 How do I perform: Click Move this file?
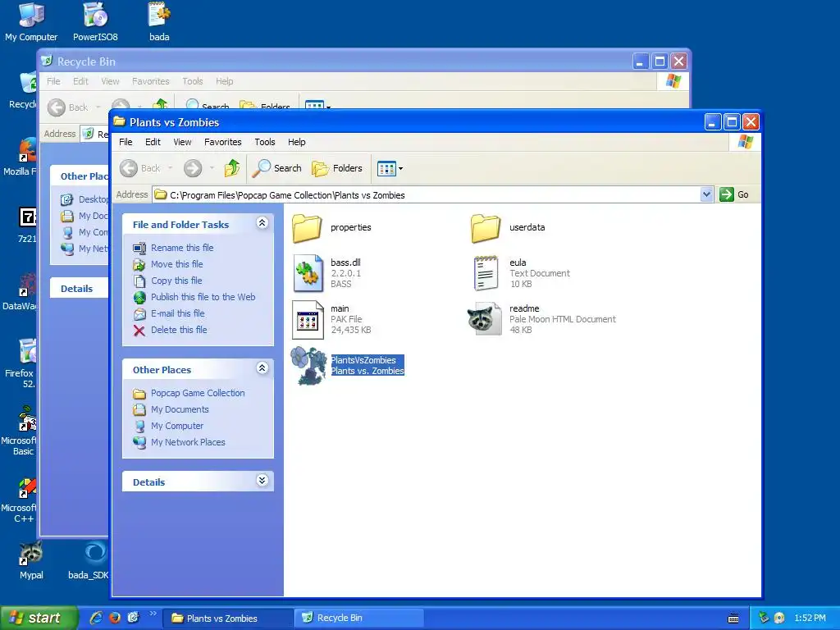point(177,264)
